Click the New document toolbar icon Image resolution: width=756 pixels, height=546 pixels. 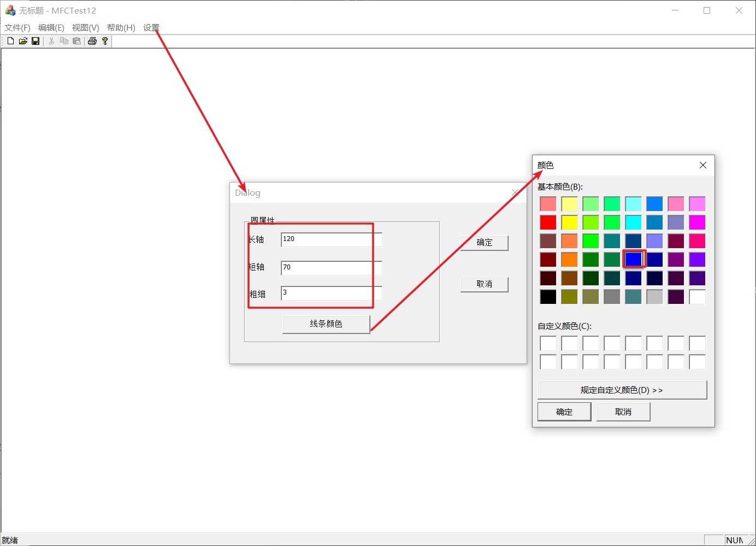(10, 41)
